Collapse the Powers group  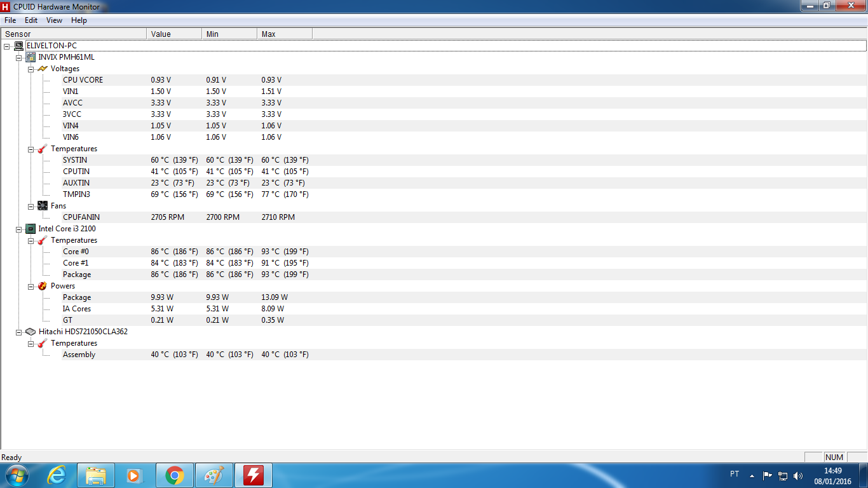(31, 286)
